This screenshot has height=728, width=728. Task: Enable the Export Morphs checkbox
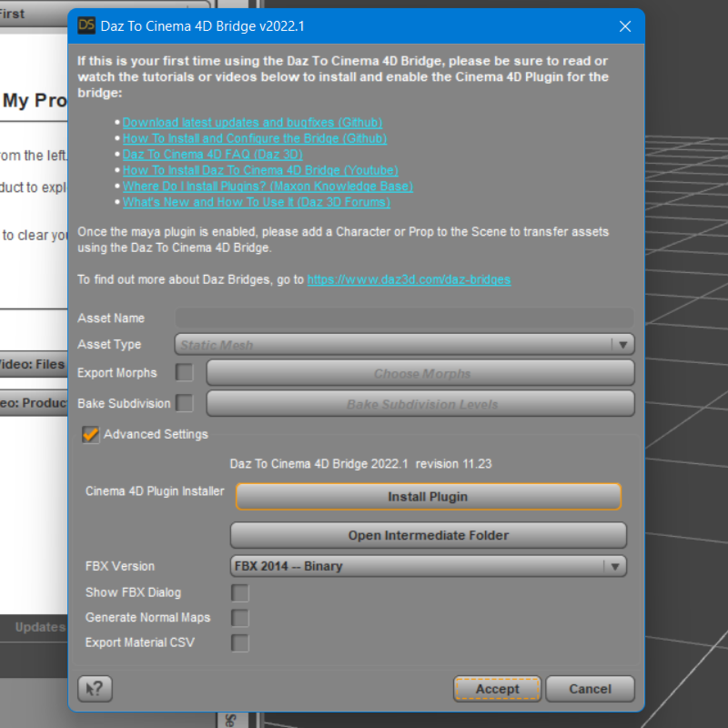click(185, 372)
